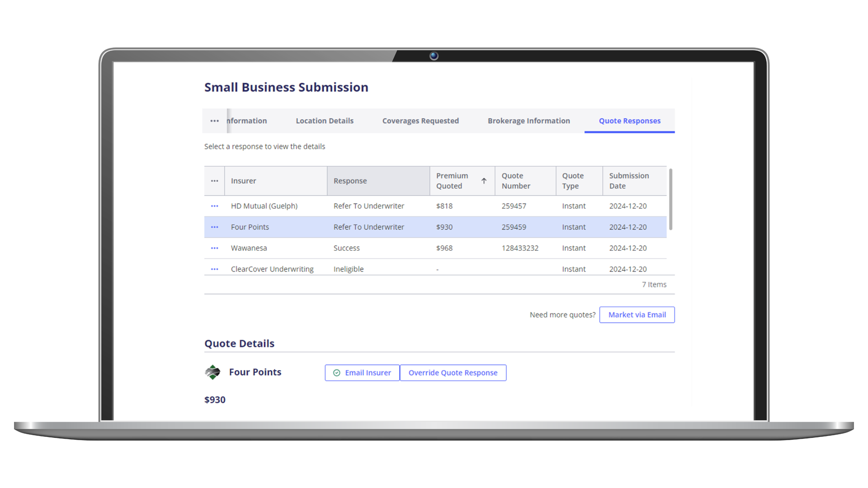868x488 pixels.
Task: Click quote number 128433232
Action: pyautogui.click(x=520, y=248)
